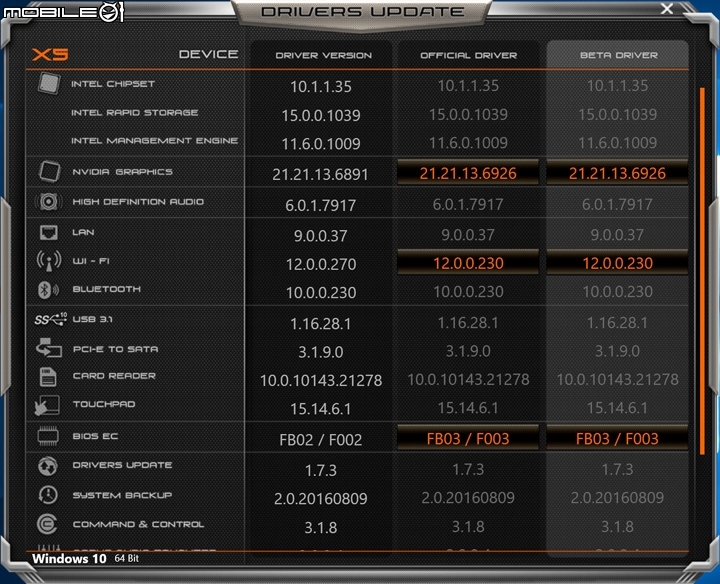Click Bluetooth installed version 10.0.0.230
Viewport: 720px width, 584px height.
point(321,292)
